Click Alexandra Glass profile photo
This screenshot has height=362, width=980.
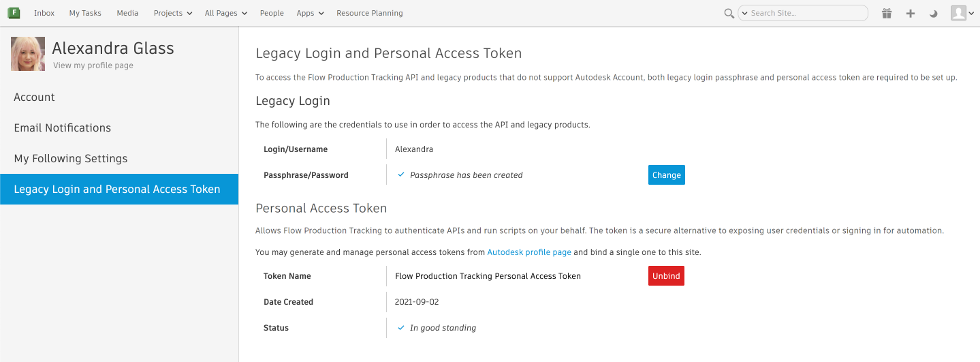click(28, 55)
